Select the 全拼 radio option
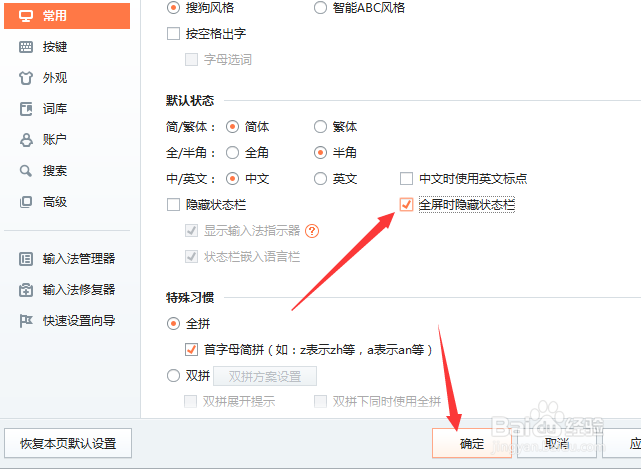 [x=173, y=324]
